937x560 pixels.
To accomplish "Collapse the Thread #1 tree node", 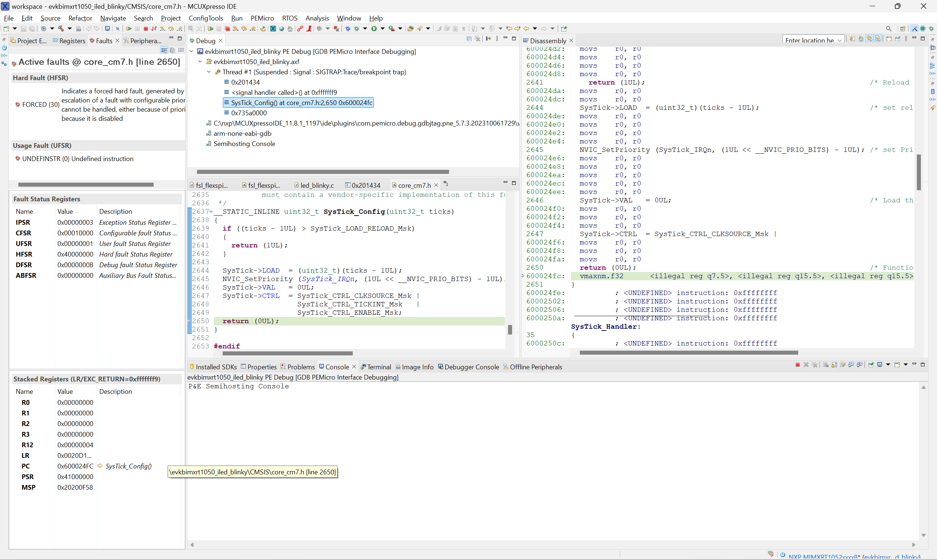I will [209, 72].
